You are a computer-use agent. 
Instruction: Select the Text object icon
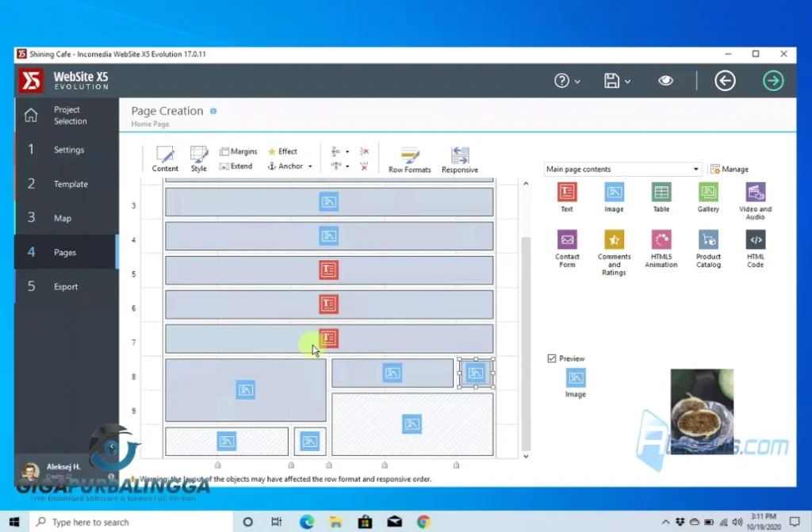(x=566, y=193)
